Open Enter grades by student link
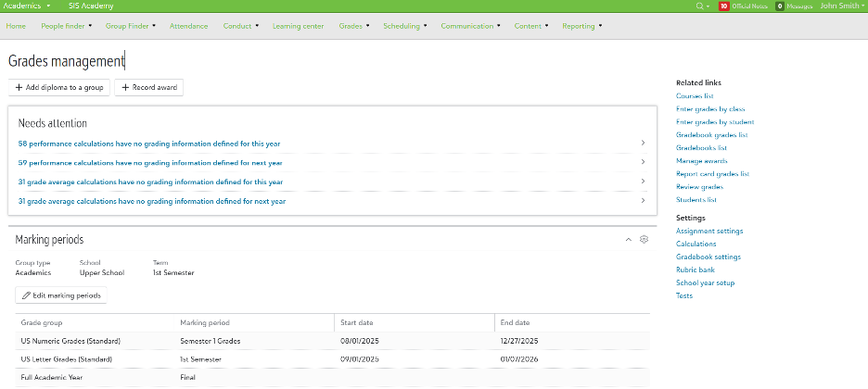The image size is (868, 389). click(715, 122)
